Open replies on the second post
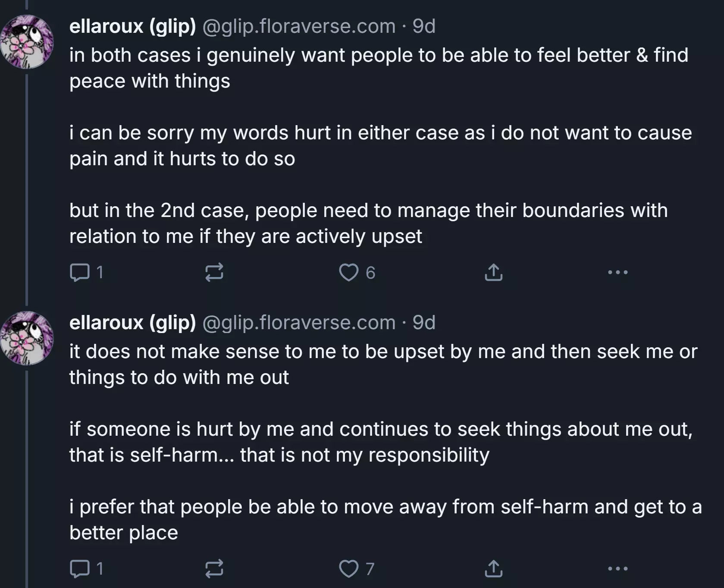Image resolution: width=724 pixels, height=588 pixels. (x=86, y=569)
